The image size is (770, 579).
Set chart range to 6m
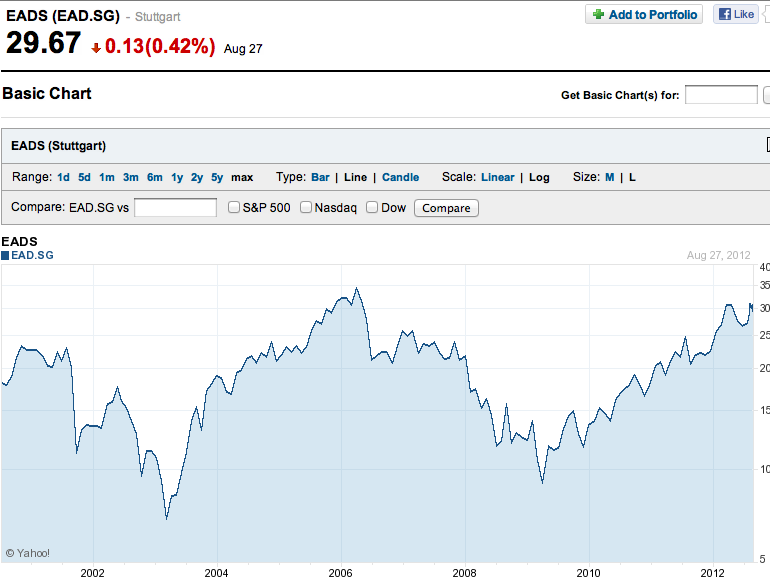point(155,177)
